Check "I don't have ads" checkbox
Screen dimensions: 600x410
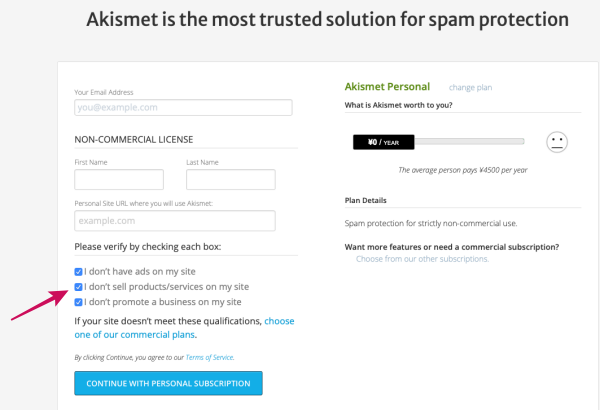(79, 271)
